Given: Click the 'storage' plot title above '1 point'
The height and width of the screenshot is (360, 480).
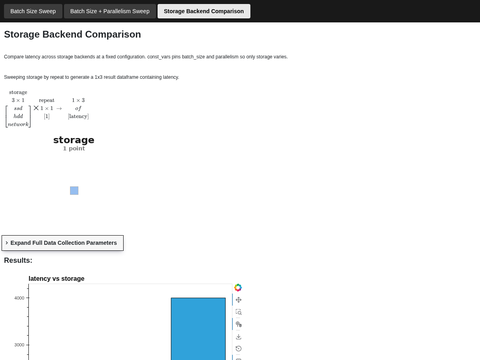Looking at the screenshot, I should point(74,140).
